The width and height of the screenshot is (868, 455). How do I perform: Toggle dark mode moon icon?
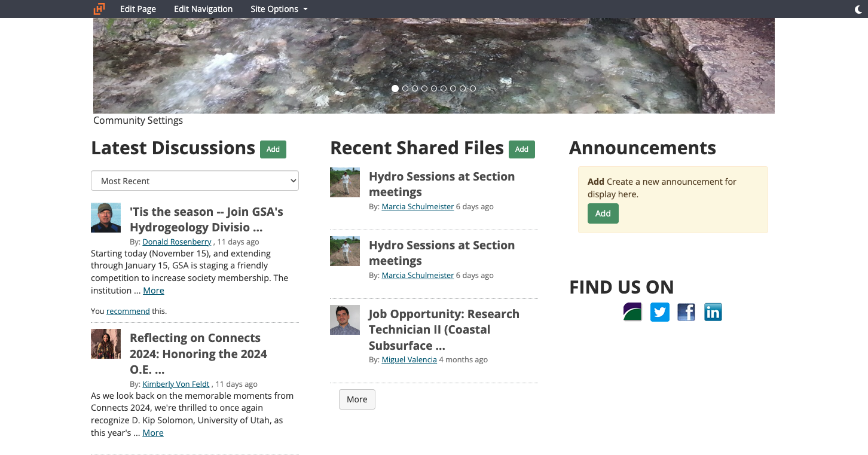858,9
